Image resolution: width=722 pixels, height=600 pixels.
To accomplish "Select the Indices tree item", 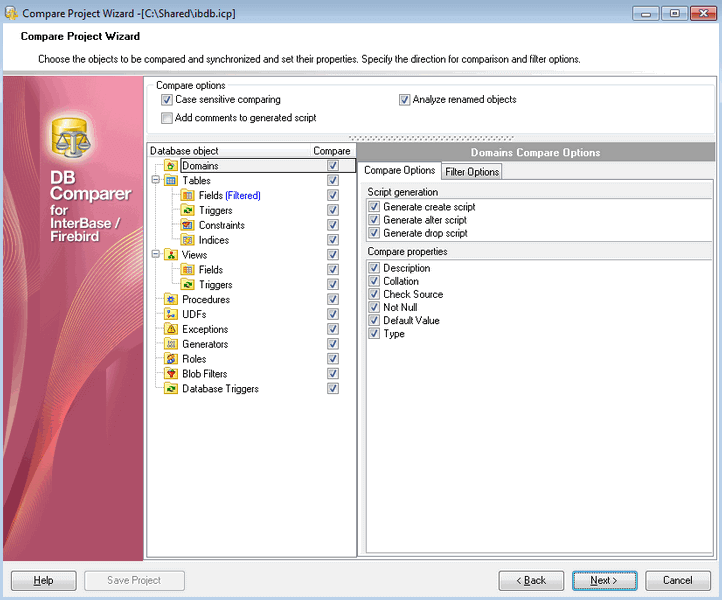I will click(214, 240).
